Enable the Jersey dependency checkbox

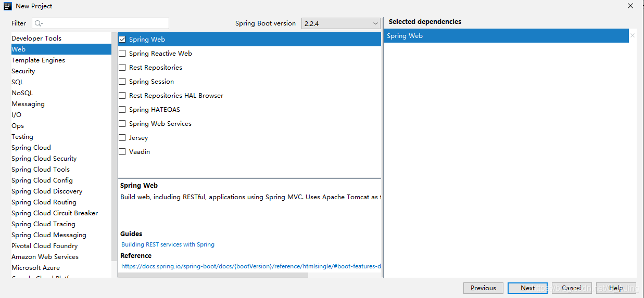click(x=122, y=138)
